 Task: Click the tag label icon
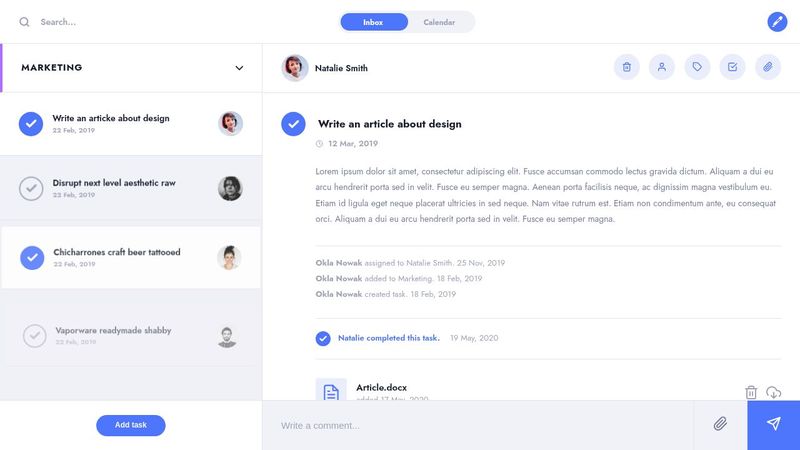697,67
